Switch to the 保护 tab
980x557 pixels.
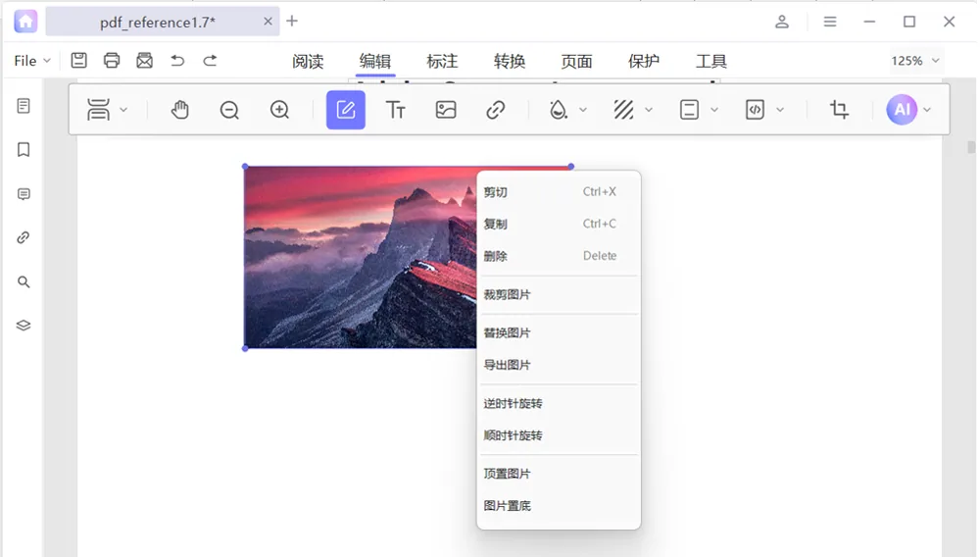coord(644,61)
